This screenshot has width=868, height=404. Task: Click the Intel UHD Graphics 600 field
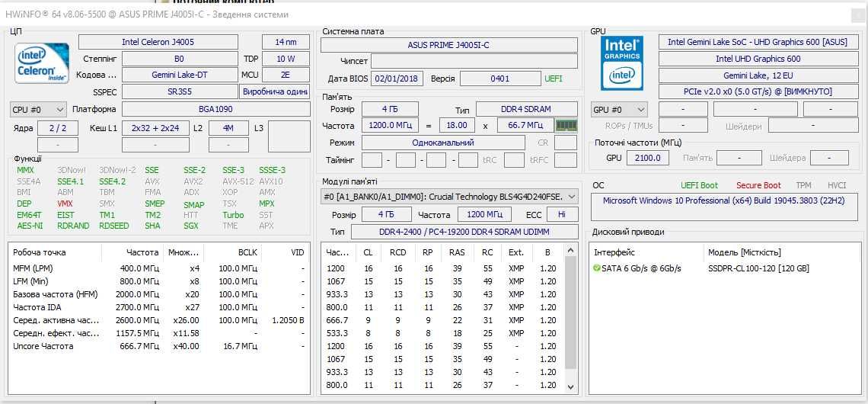[758, 58]
